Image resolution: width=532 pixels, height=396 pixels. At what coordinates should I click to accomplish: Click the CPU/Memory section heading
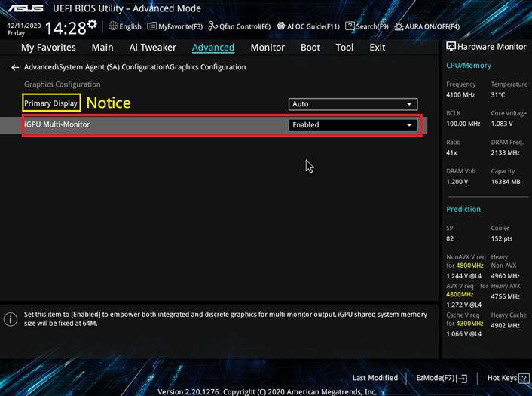click(469, 66)
